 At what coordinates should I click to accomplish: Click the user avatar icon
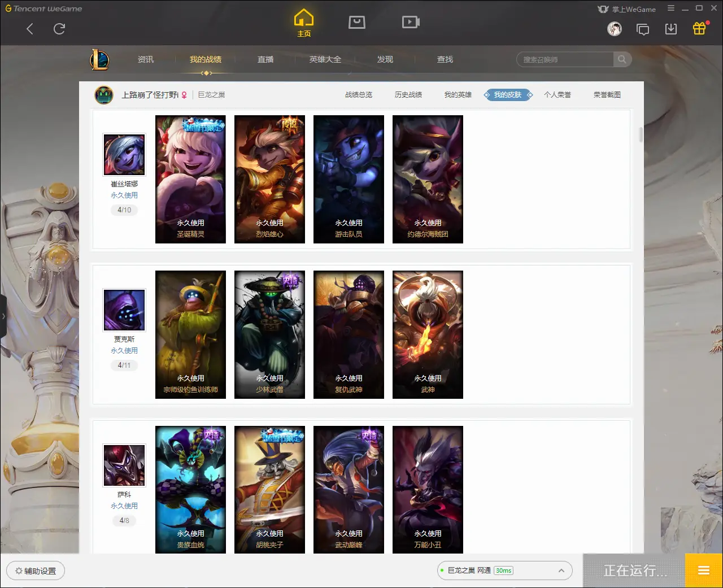tap(615, 29)
